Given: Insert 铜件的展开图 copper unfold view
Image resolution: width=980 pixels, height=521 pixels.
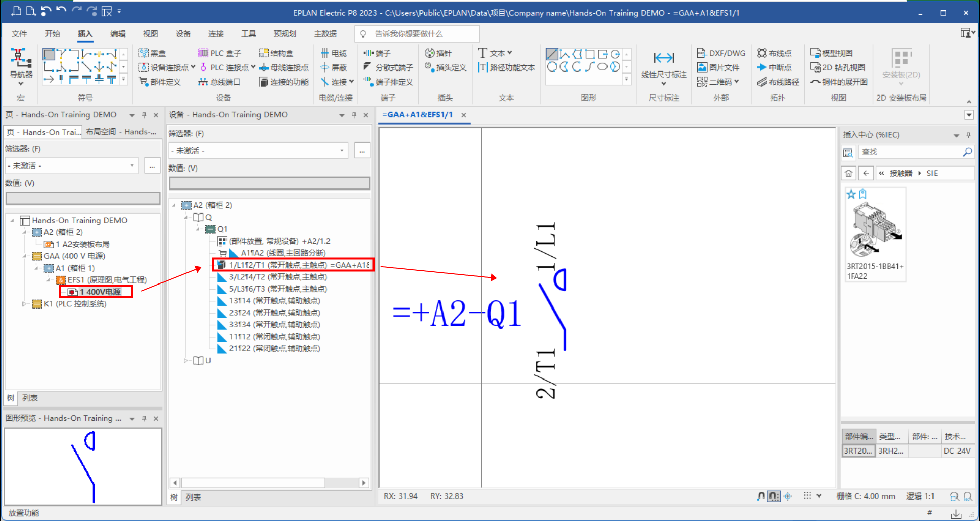Looking at the screenshot, I should (x=839, y=82).
